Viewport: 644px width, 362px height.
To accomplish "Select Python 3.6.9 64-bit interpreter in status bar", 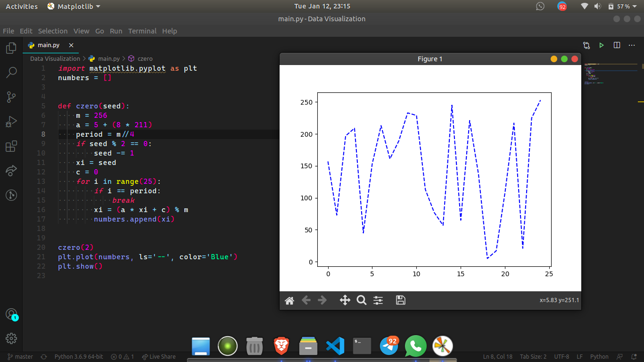I will 79,357.
